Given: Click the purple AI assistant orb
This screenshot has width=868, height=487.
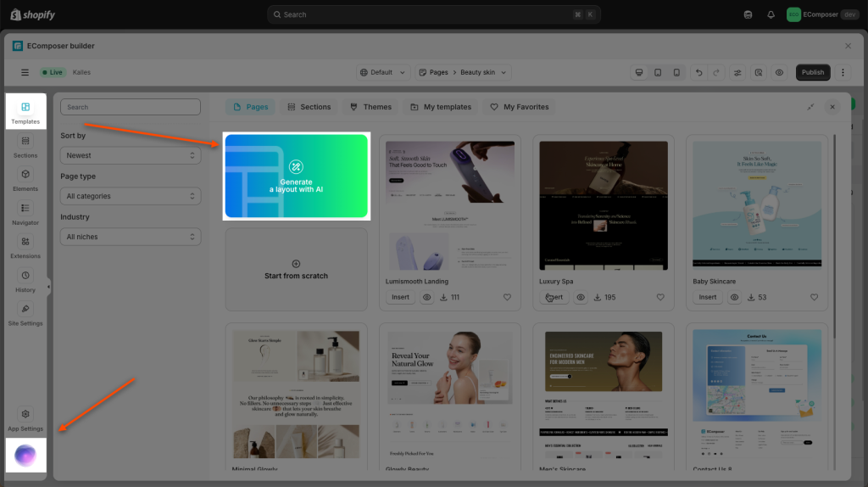Looking at the screenshot, I should point(25,456).
